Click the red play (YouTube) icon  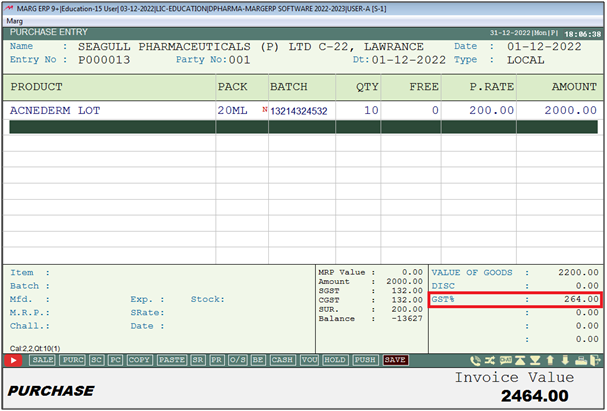click(x=13, y=360)
